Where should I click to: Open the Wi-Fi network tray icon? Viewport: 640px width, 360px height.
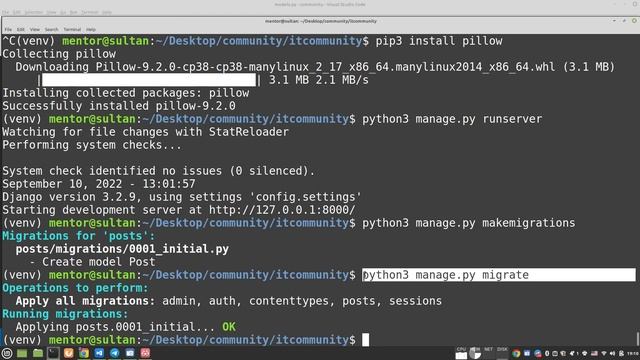(604, 353)
